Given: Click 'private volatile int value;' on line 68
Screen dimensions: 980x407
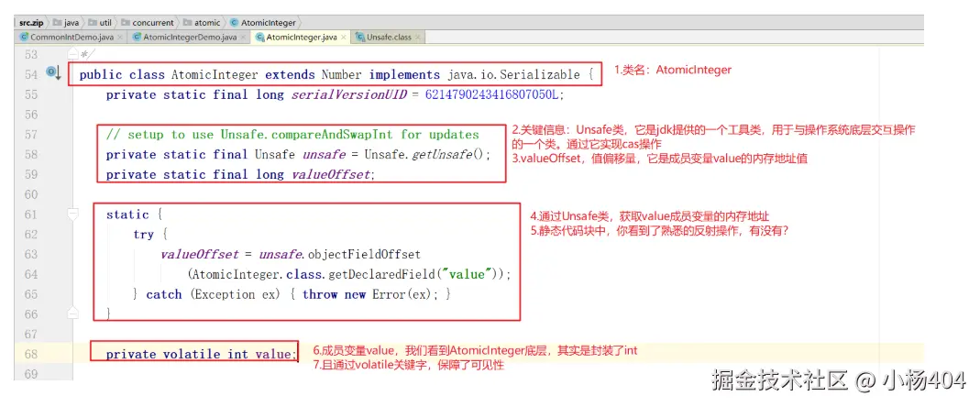Looking at the screenshot, I should pos(202,355).
